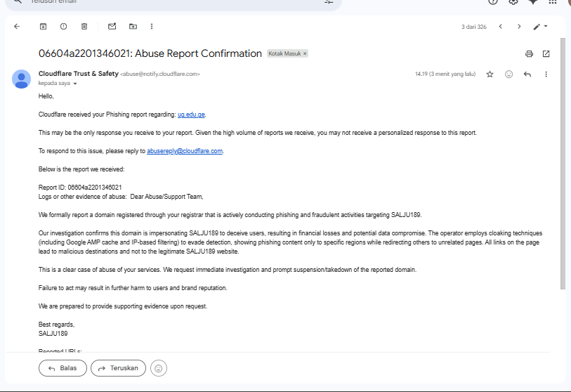Viewport: 571px width, 392px height.
Task: Add an emoji reaction from the header
Action: [509, 74]
